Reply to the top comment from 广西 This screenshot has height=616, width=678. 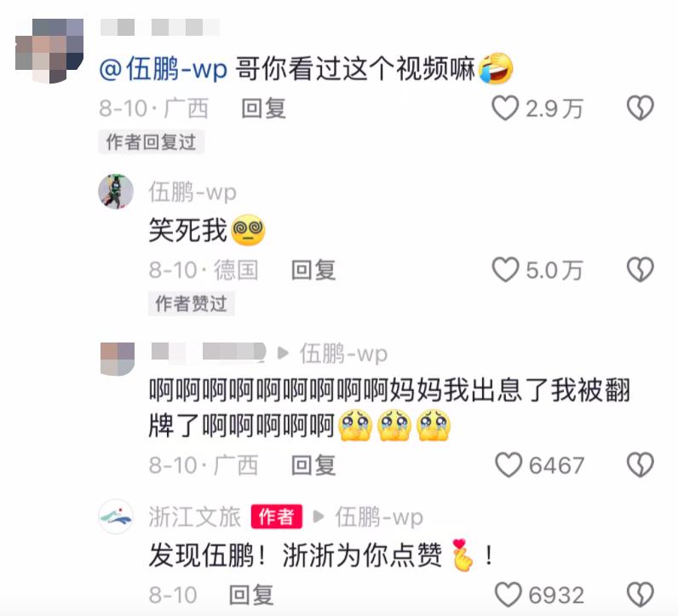pyautogui.click(x=263, y=108)
